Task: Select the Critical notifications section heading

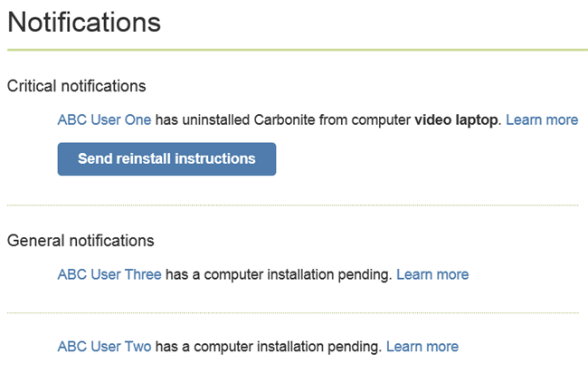Action: pos(76,86)
